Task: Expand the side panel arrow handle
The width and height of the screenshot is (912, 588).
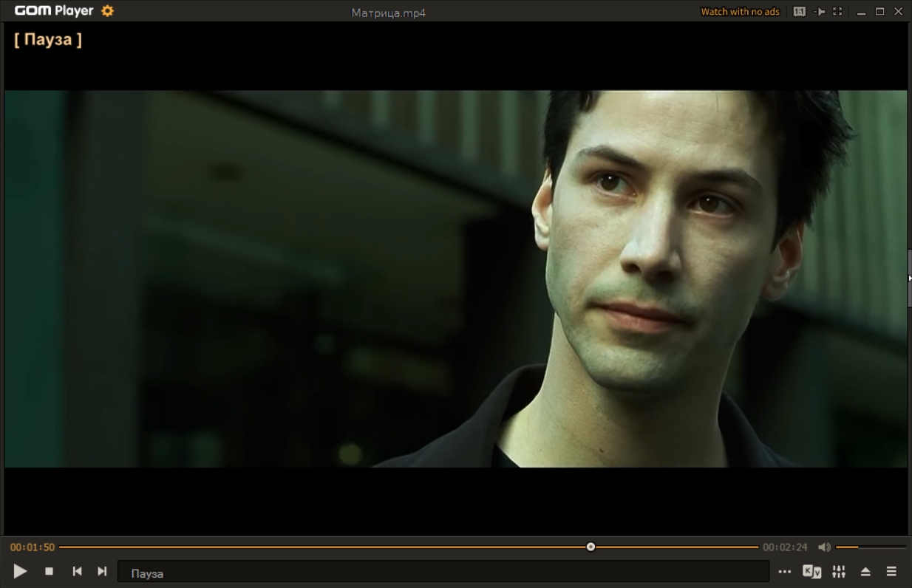Action: point(910,278)
